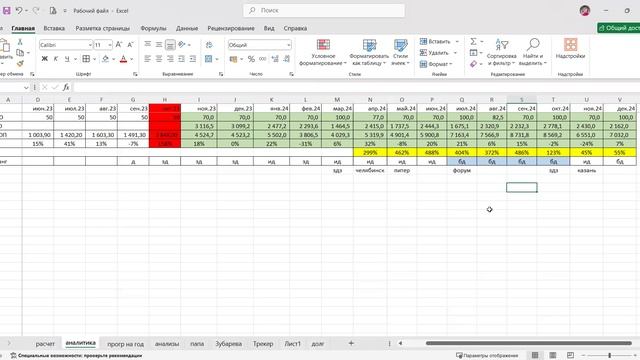Toggle align text left
The height and width of the screenshot is (360, 640).
click(x=148, y=59)
